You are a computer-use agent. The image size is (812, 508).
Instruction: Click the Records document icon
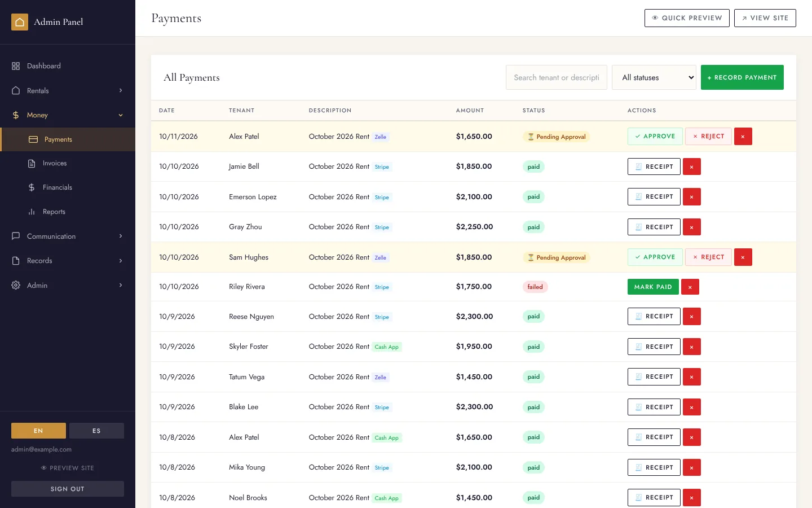coord(16,261)
